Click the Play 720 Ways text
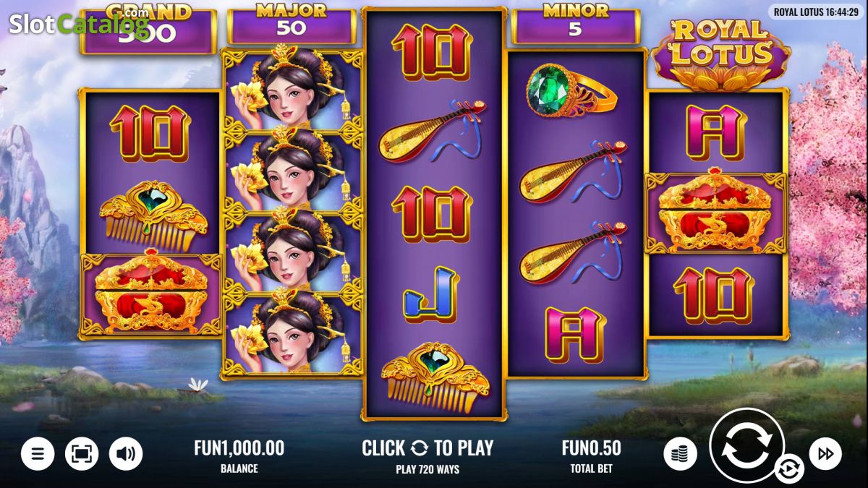 tap(427, 469)
